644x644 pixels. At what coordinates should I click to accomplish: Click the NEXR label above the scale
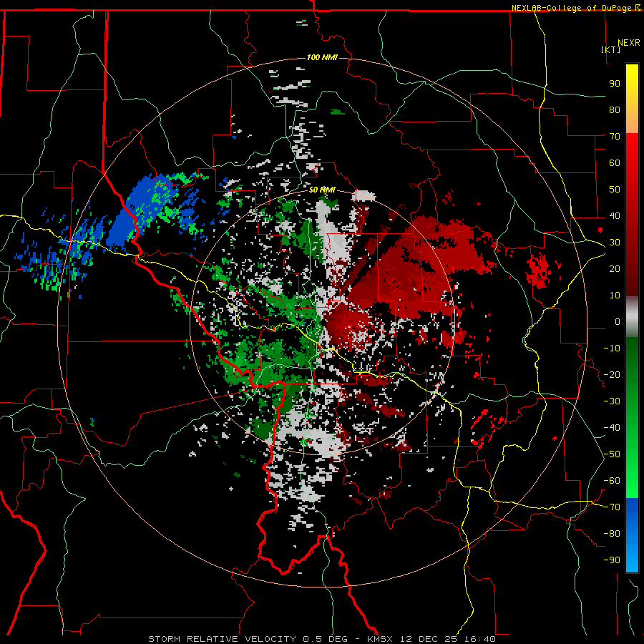point(629,43)
